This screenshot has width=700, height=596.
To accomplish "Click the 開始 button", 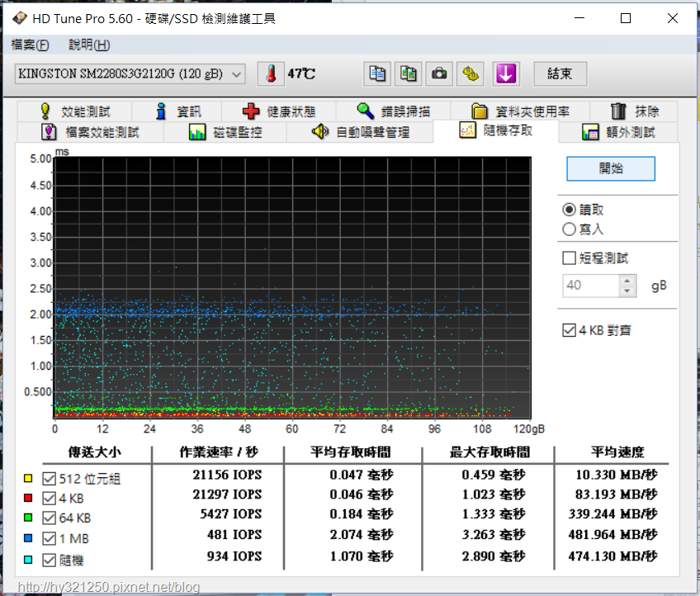I will [x=611, y=168].
